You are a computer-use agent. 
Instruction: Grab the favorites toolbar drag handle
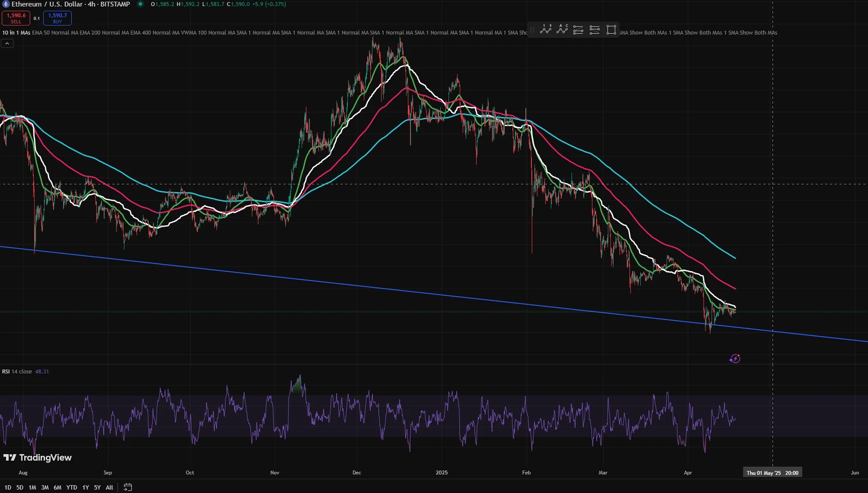[x=532, y=30]
